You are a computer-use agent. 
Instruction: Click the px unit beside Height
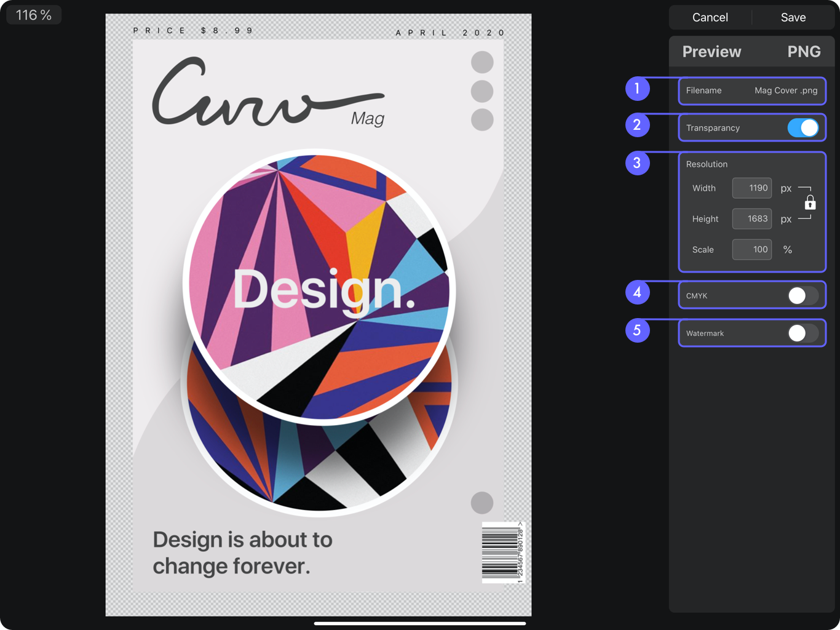click(x=786, y=220)
